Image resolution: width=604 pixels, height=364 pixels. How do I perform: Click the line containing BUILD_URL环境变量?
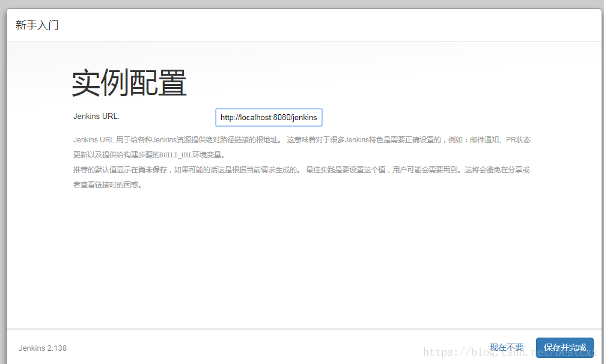coord(150,155)
